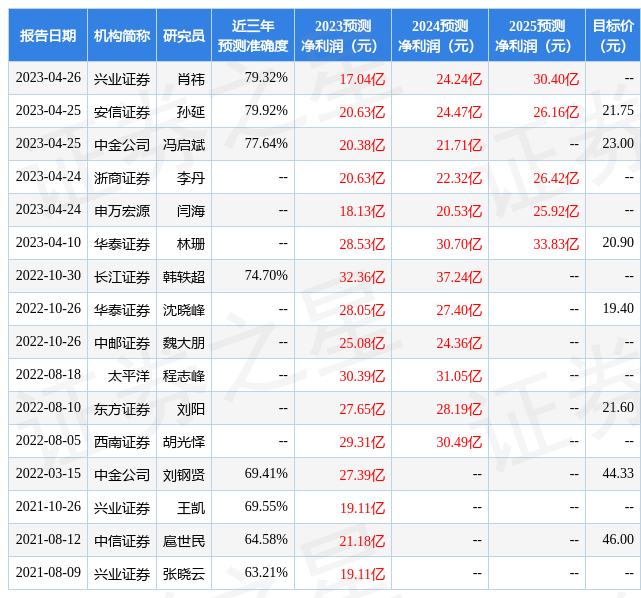
Task: Click the 目标价 column header
Action: coord(613,36)
